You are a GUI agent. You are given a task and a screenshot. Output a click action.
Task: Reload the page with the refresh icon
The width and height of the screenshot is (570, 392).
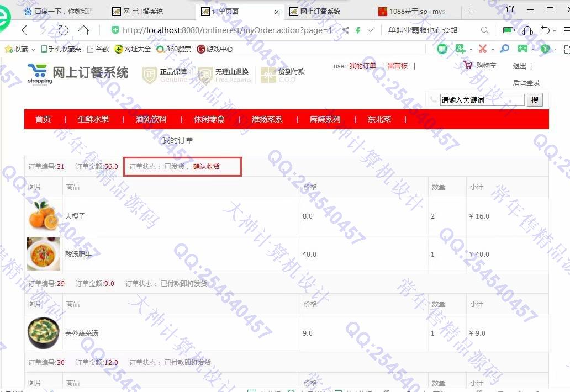click(x=64, y=30)
